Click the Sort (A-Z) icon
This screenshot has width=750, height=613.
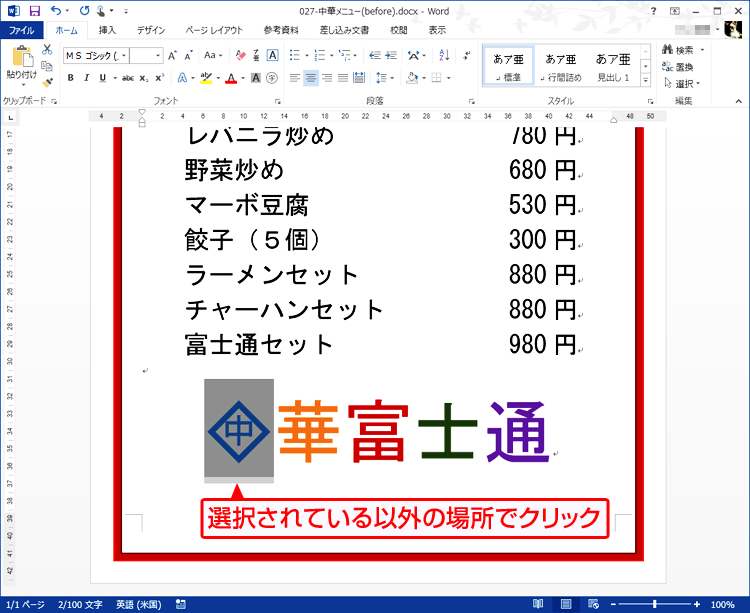pyautogui.click(x=444, y=55)
